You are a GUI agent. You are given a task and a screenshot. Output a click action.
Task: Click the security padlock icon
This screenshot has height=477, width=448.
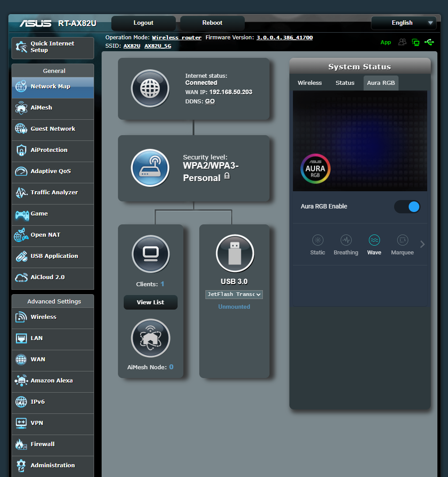click(227, 176)
